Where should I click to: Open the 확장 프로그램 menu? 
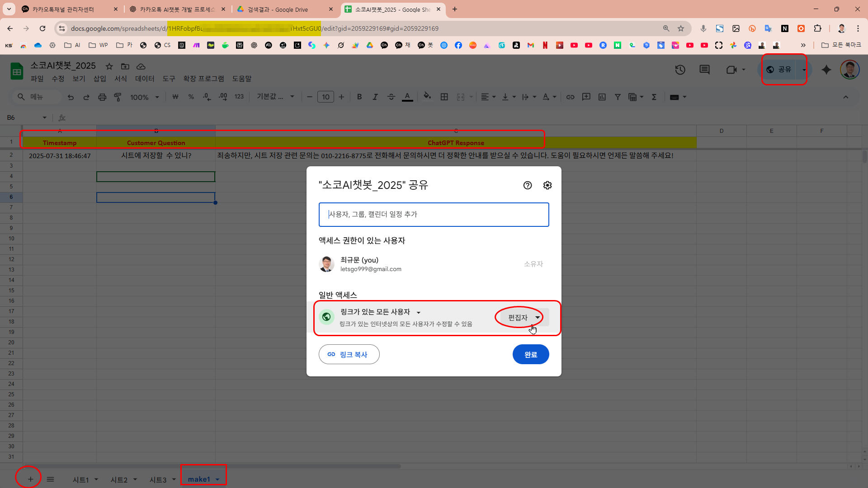click(203, 79)
